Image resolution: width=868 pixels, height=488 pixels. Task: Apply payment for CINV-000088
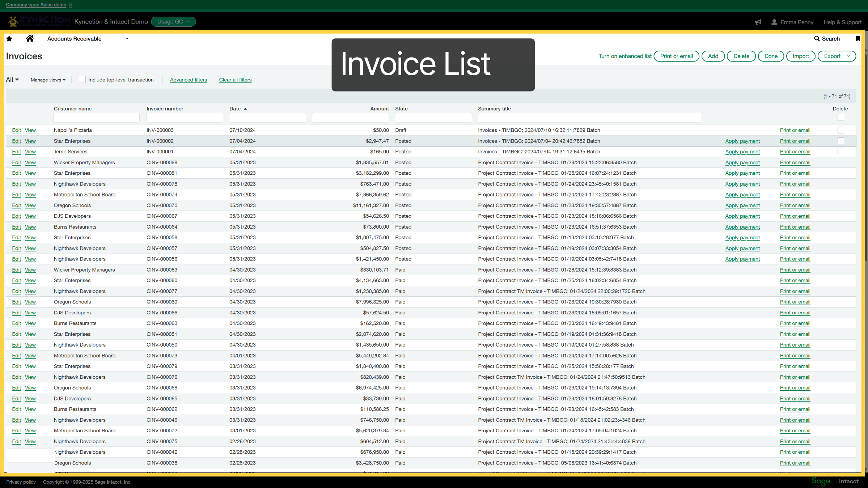742,163
